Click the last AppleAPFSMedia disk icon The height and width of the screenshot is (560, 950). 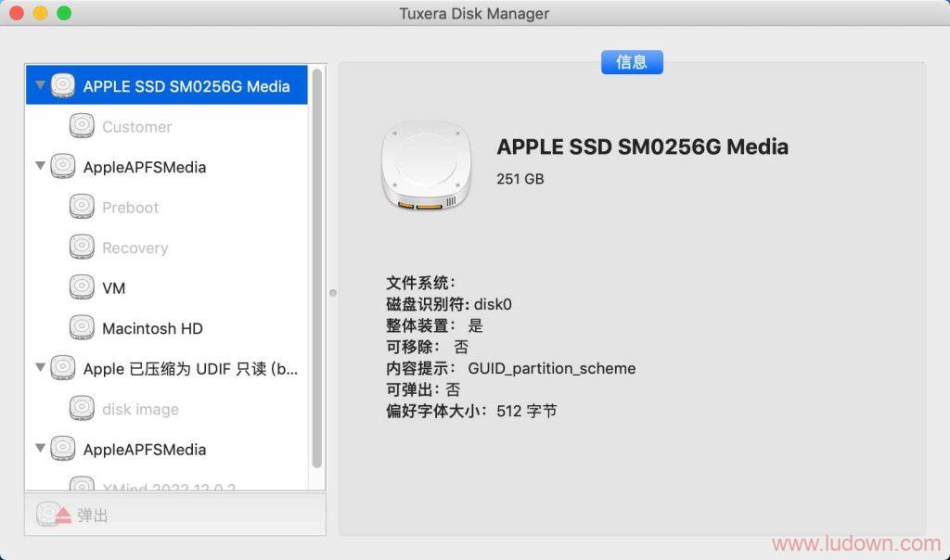tap(63, 449)
